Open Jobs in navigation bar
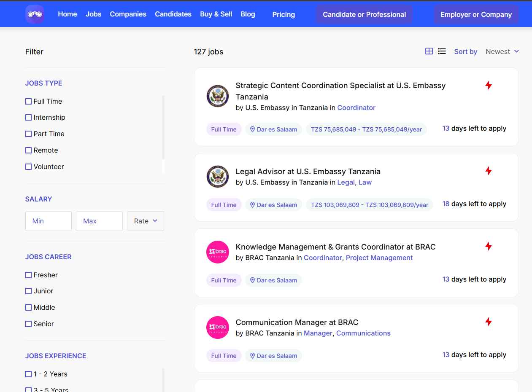The height and width of the screenshot is (392, 532). (x=94, y=14)
